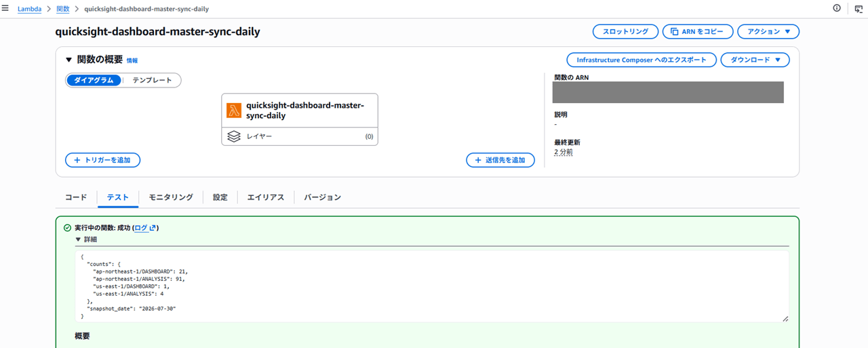The width and height of the screenshot is (868, 348).
Task: Click the 説明 label
Action: tap(561, 115)
